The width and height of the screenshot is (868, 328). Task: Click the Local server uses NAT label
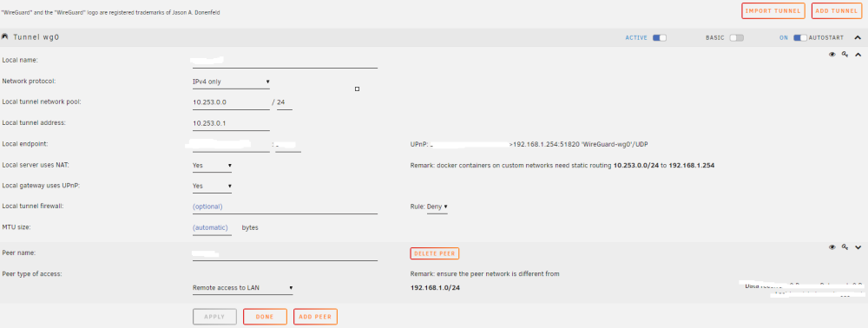[x=36, y=165]
